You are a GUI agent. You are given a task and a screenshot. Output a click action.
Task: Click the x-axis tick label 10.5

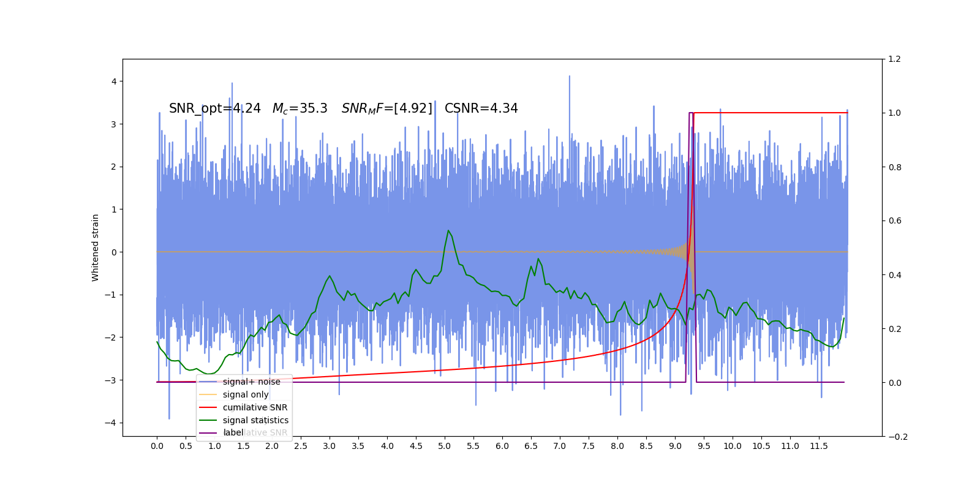[761, 446]
